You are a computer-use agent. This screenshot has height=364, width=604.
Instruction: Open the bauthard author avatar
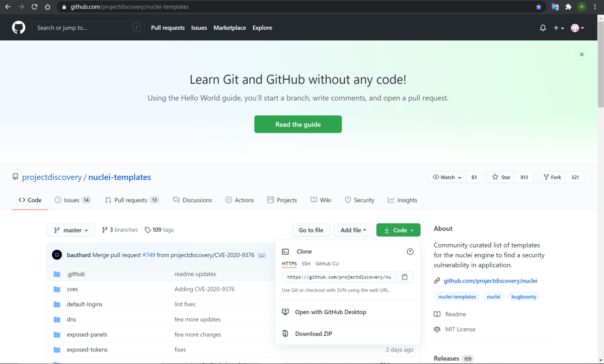point(57,255)
